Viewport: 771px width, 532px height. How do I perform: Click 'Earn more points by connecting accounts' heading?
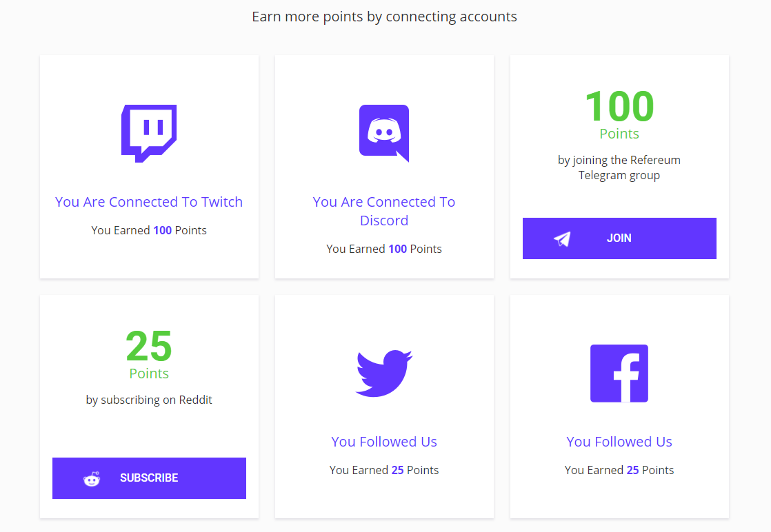pos(384,17)
